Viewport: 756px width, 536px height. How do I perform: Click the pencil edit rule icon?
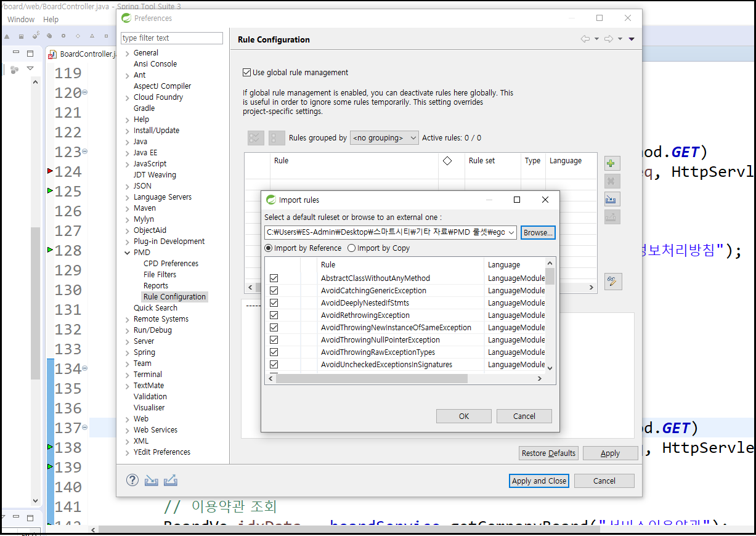tap(613, 282)
